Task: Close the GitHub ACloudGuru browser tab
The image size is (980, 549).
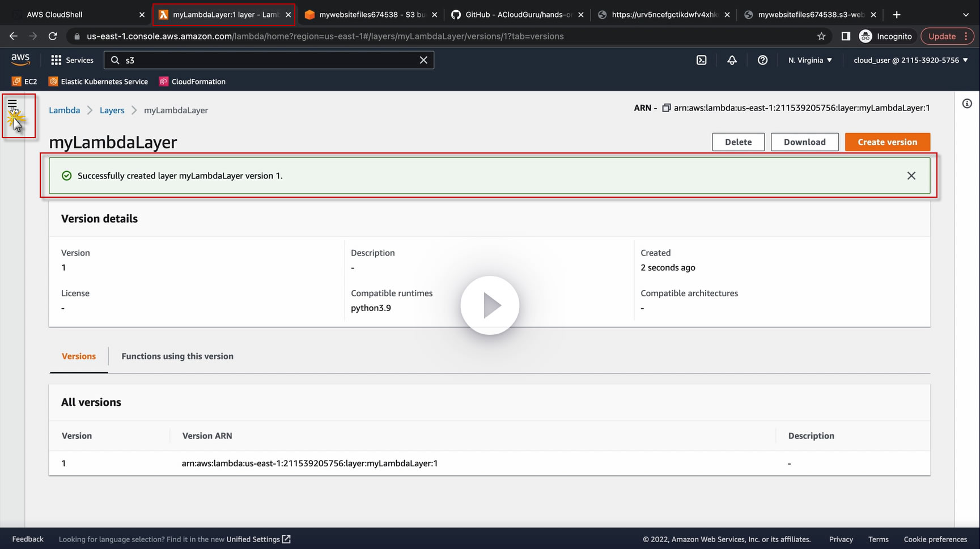Action: (581, 15)
